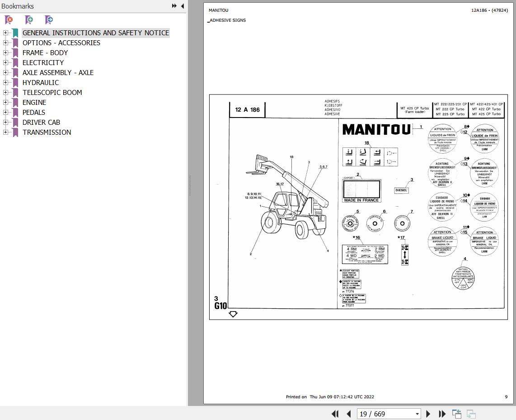Open the ENGINE bookmark

pos(34,102)
